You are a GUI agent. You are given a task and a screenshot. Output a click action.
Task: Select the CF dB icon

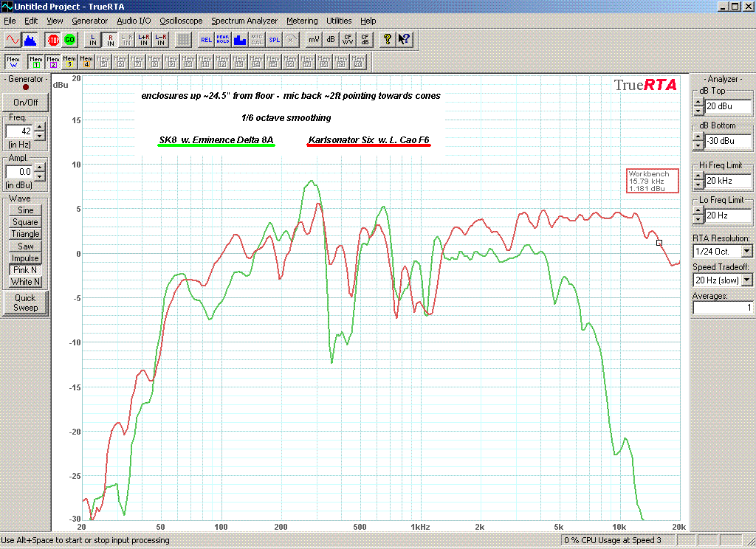coord(365,40)
